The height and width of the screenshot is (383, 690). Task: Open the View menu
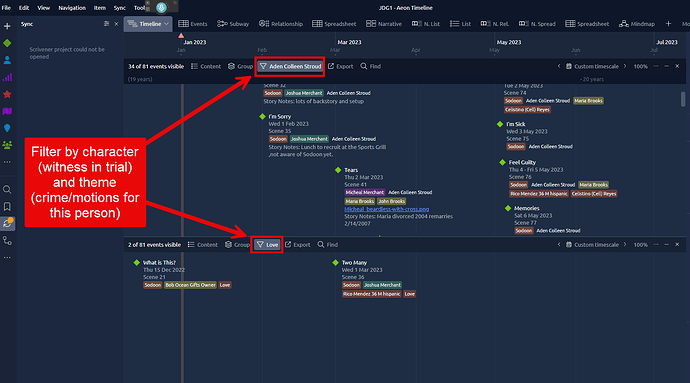[43, 8]
